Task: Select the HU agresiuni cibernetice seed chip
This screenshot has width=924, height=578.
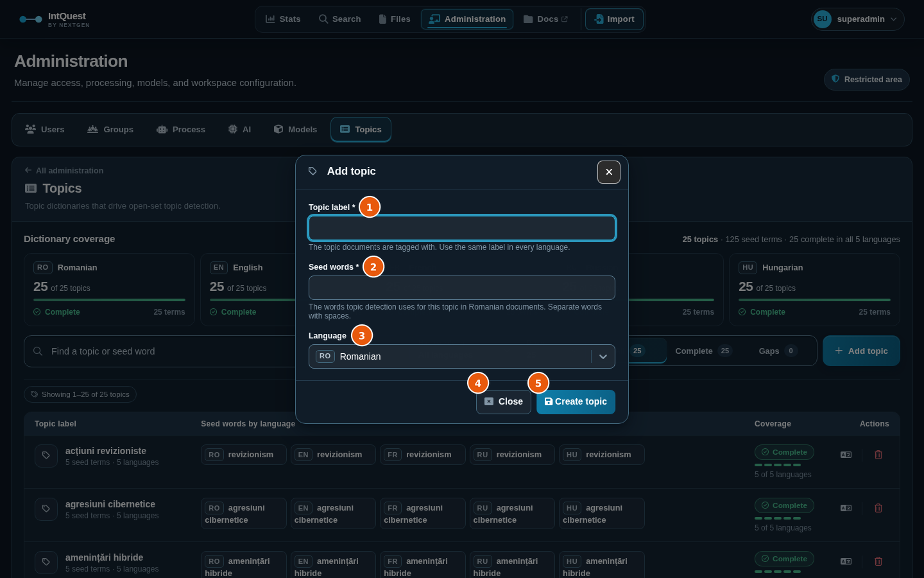Action: (x=602, y=514)
